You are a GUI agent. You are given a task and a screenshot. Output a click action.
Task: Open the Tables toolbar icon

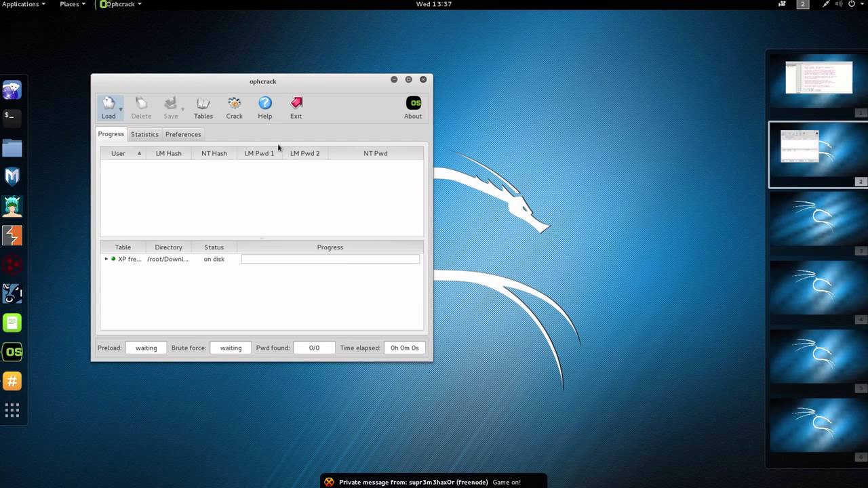[x=203, y=107]
